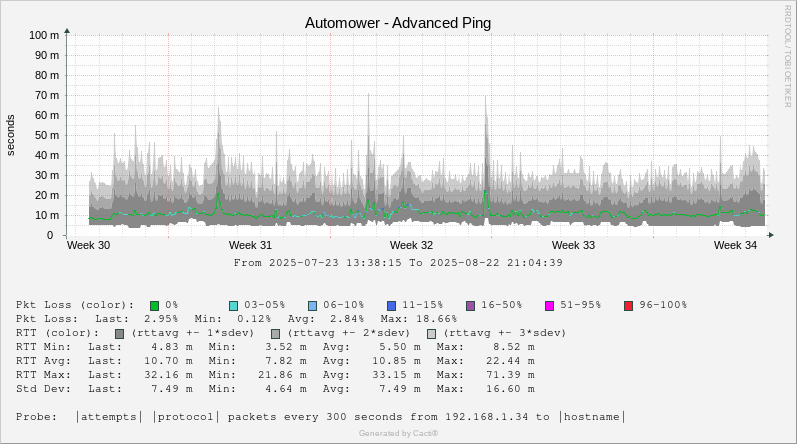
Task: Click the RTT Min Last value 4.83 m
Action: [x=172, y=347]
